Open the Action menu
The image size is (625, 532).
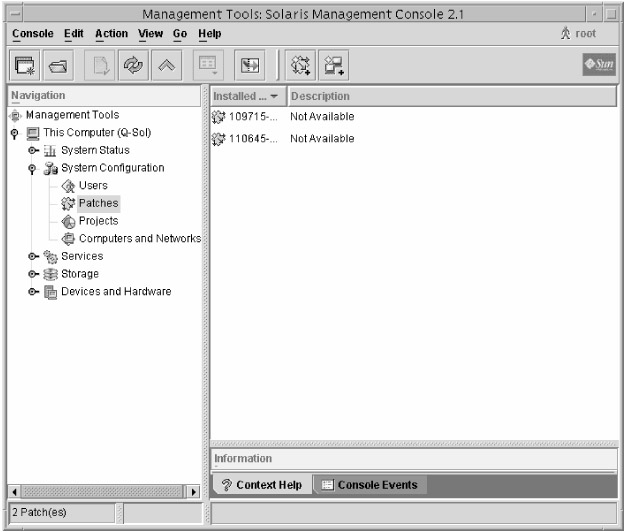(x=111, y=33)
